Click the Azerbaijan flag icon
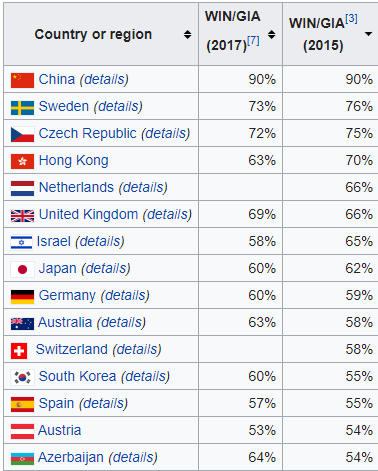Viewport: 378px width, 471px height. point(22,459)
